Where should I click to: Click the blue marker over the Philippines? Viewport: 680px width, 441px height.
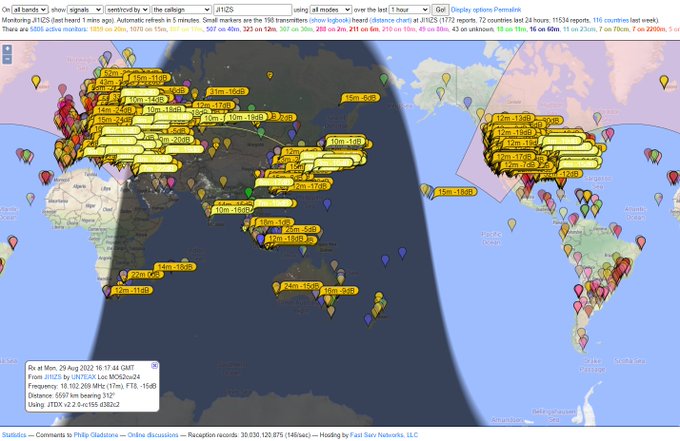point(327,205)
